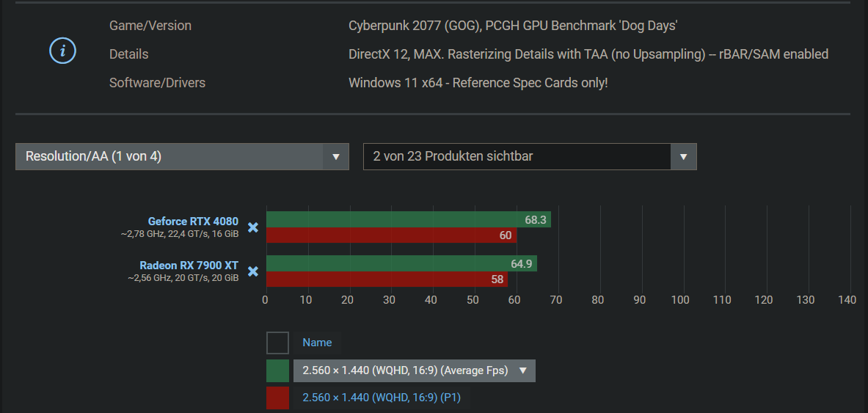Click the green Average Fps color swatch

(277, 370)
